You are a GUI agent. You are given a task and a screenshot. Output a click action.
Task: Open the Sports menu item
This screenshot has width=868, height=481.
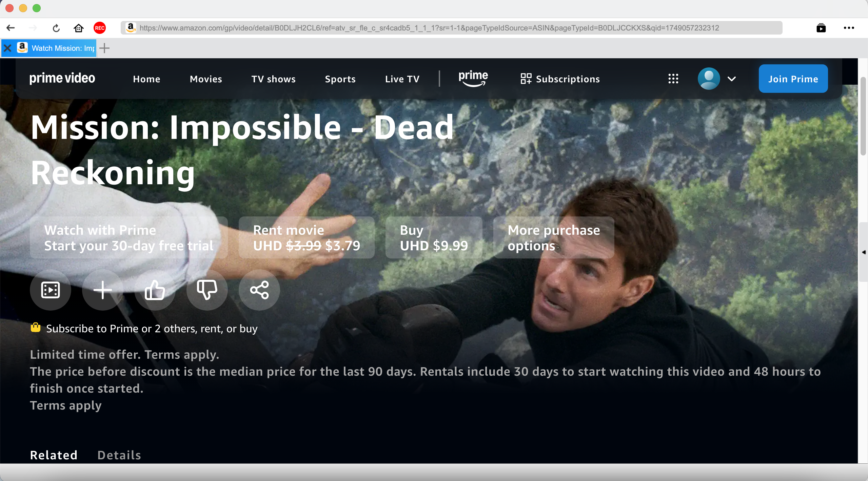click(340, 79)
